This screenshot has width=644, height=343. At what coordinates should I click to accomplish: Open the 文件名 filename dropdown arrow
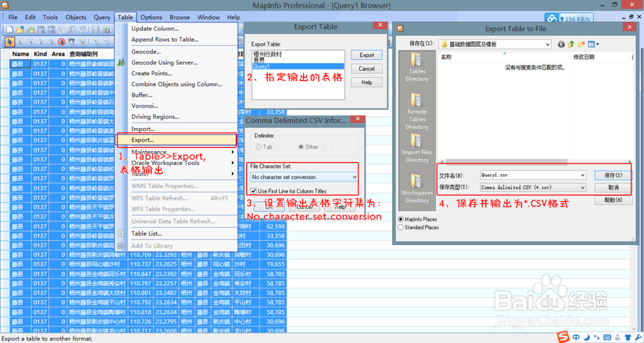582,175
